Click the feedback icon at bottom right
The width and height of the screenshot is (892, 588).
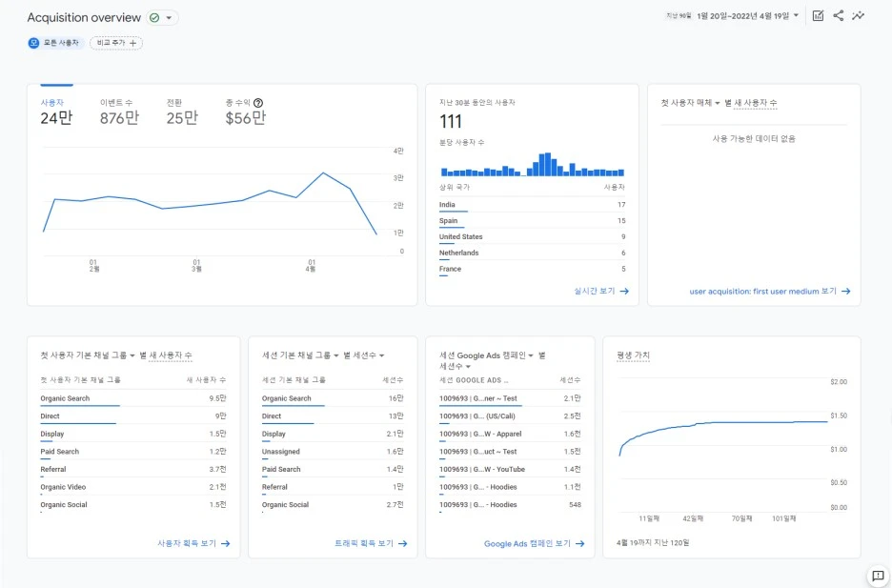click(878, 575)
